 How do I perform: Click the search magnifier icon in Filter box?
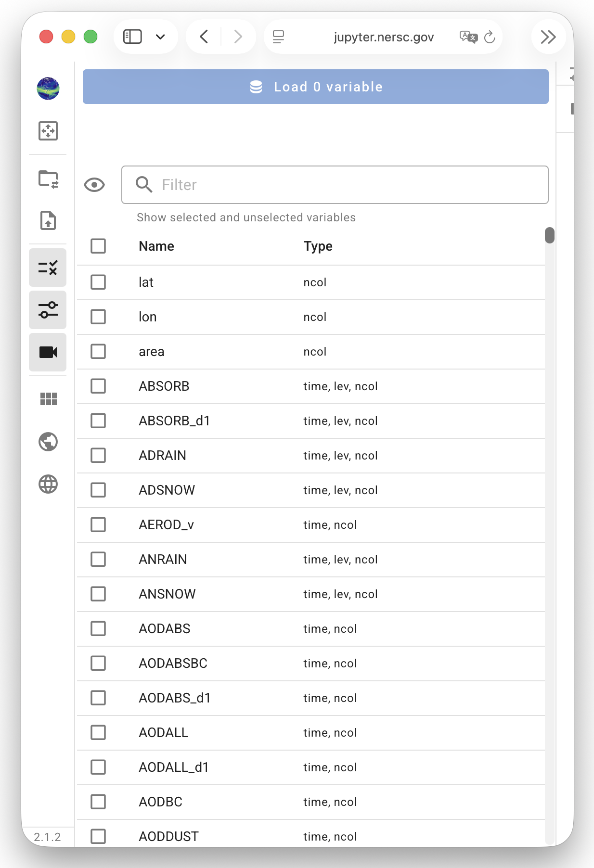143,184
